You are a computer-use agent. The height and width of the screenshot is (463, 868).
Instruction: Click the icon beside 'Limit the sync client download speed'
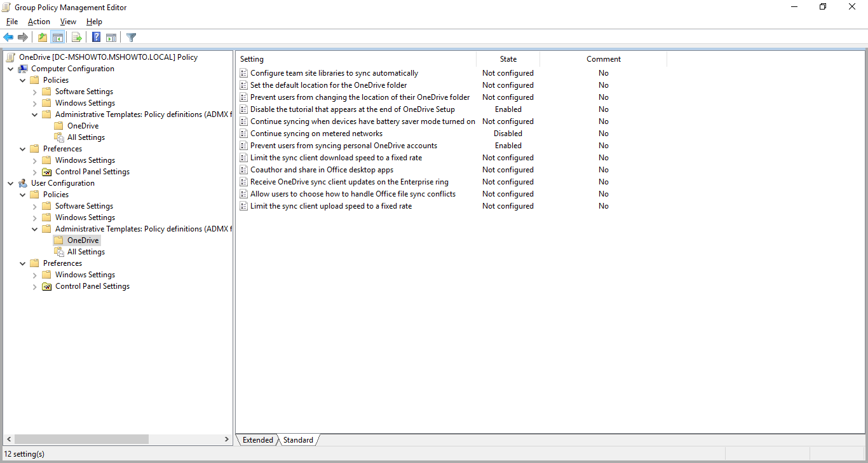tap(243, 158)
